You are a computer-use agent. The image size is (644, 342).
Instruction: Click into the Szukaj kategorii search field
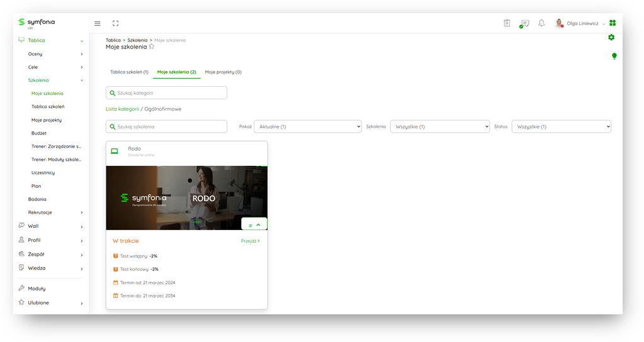pos(166,92)
